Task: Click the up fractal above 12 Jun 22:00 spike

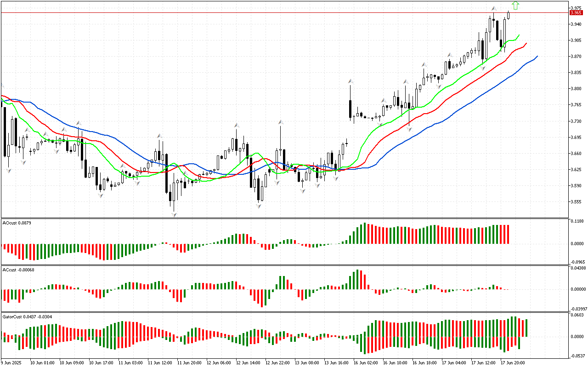Action: (x=280, y=122)
